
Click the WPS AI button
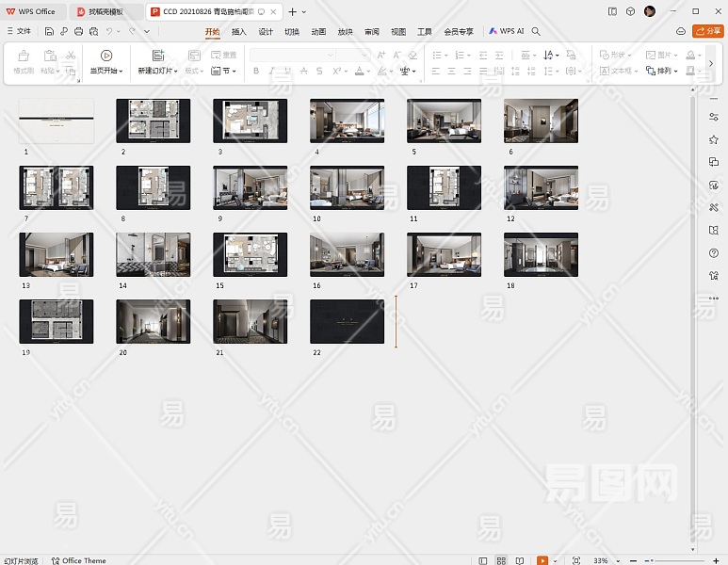[x=507, y=31]
